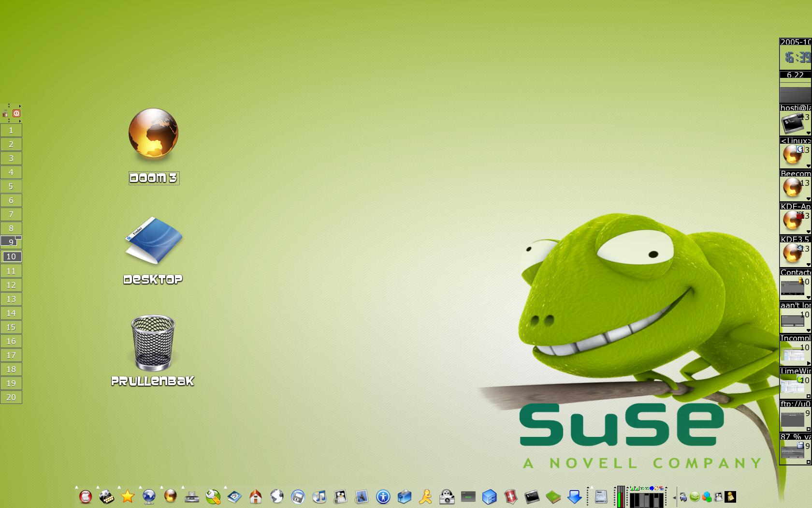This screenshot has height=508, width=812.
Task: Open the green wrench settings icon
Action: [x=213, y=497]
